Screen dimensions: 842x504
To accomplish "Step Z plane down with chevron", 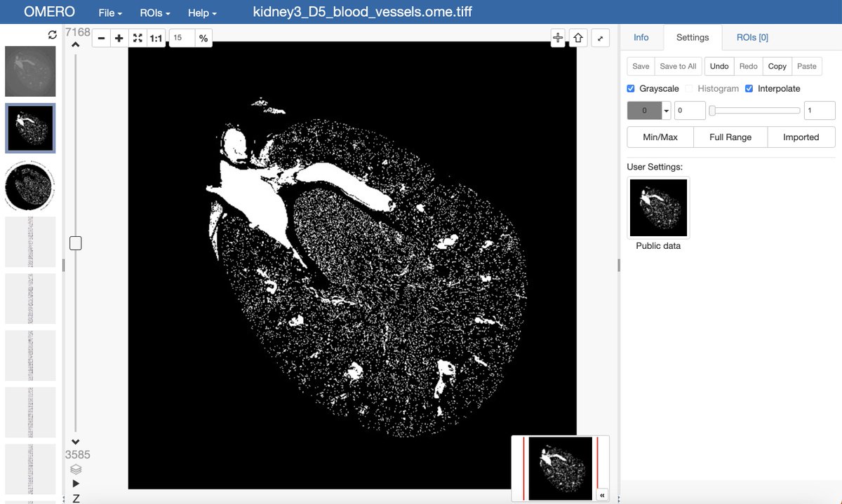I will (x=76, y=442).
